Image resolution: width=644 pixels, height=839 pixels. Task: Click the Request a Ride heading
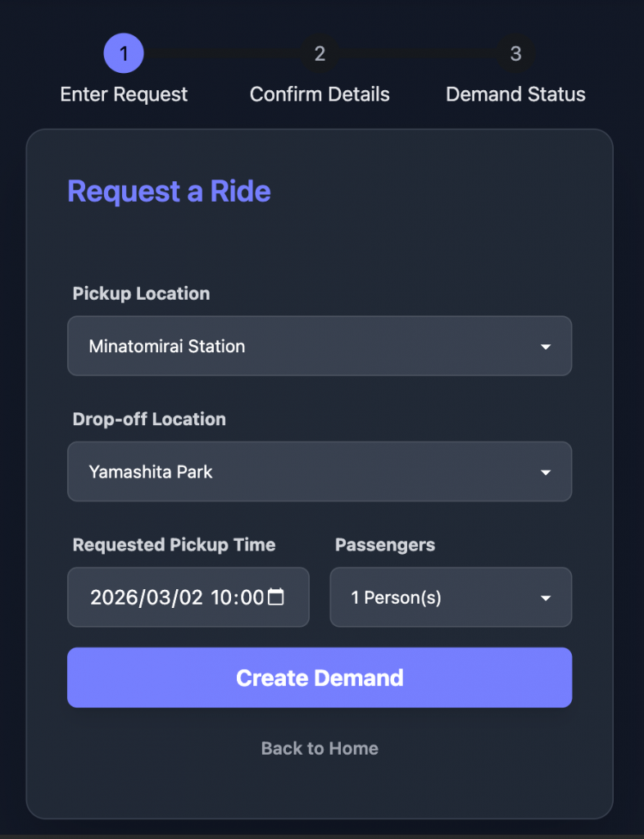169,191
